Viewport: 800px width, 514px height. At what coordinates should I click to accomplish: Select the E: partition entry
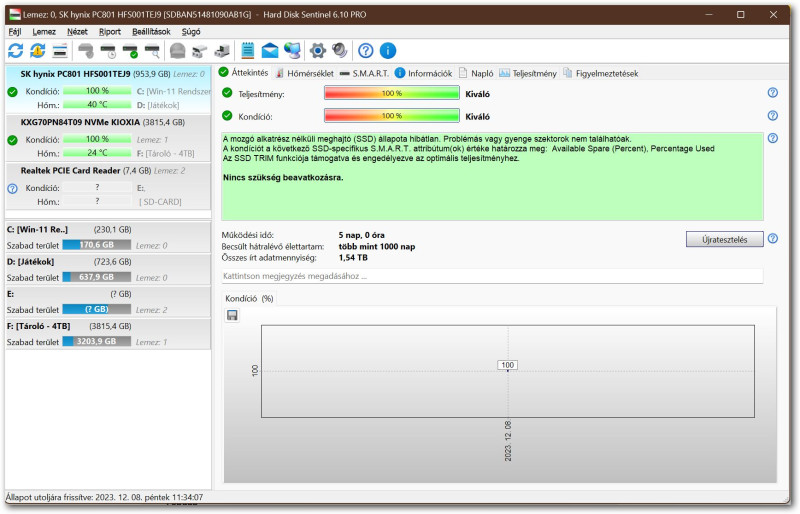click(108, 301)
